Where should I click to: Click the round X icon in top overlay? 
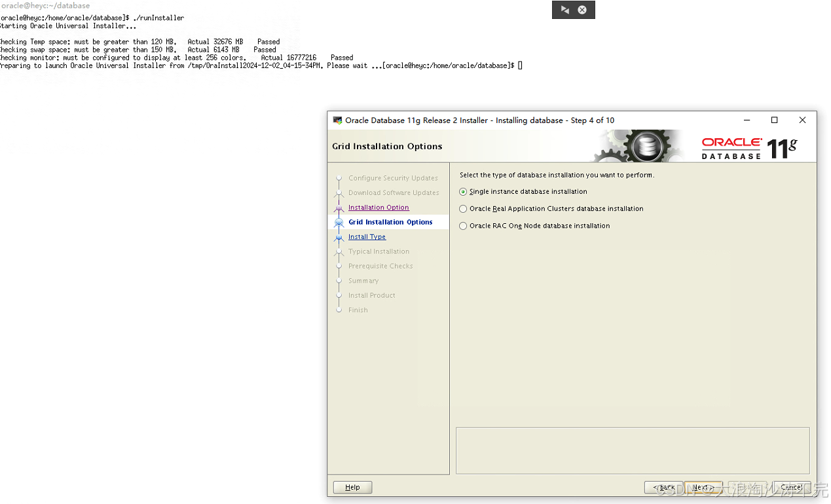(x=582, y=10)
